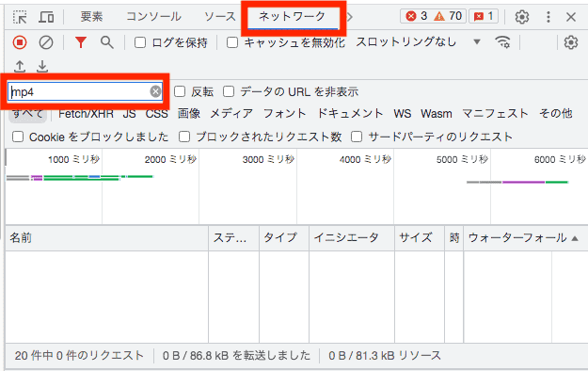Sort by タイプ column header
Image resolution: width=588 pixels, height=371 pixels.
[284, 238]
